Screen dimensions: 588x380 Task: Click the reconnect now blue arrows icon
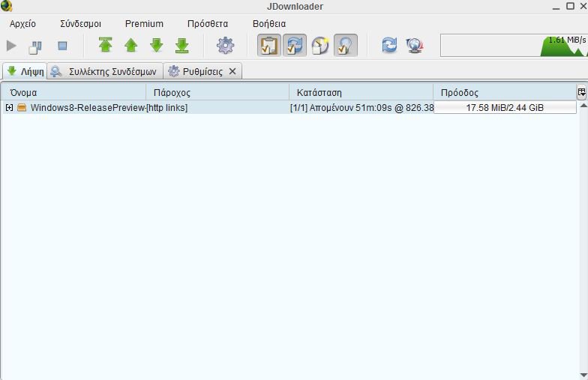click(x=389, y=45)
